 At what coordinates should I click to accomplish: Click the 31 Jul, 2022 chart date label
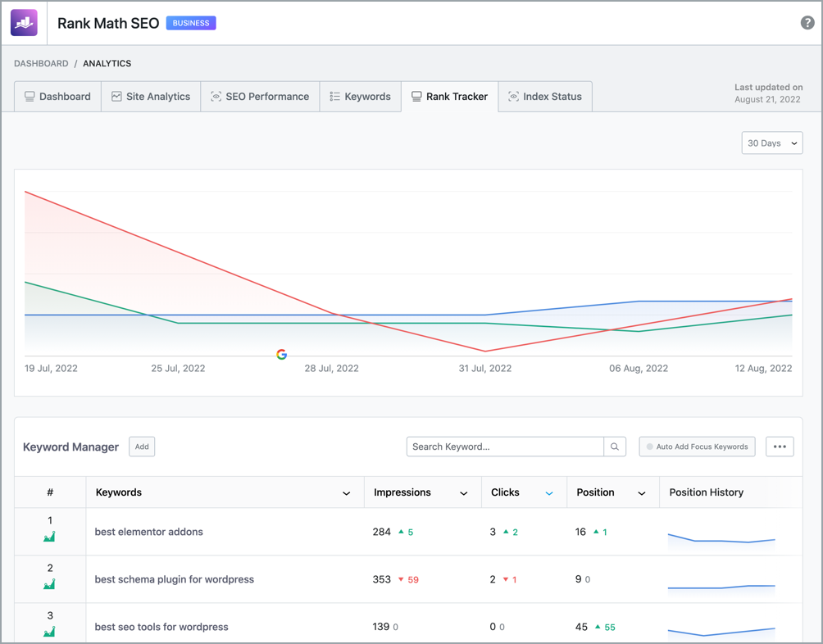485,368
